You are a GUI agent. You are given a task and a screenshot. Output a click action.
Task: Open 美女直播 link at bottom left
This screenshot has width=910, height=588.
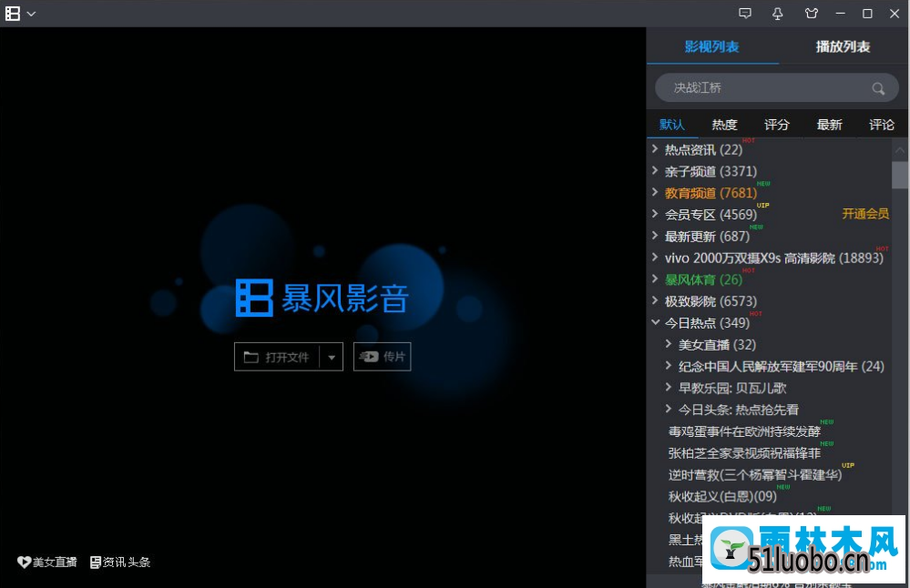pos(55,562)
